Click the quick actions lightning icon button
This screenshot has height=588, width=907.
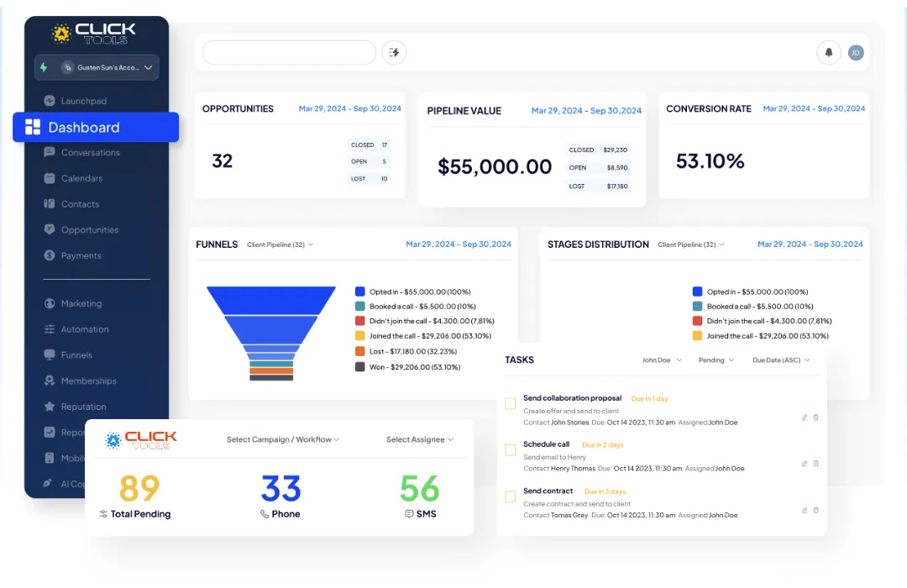pyautogui.click(x=394, y=53)
